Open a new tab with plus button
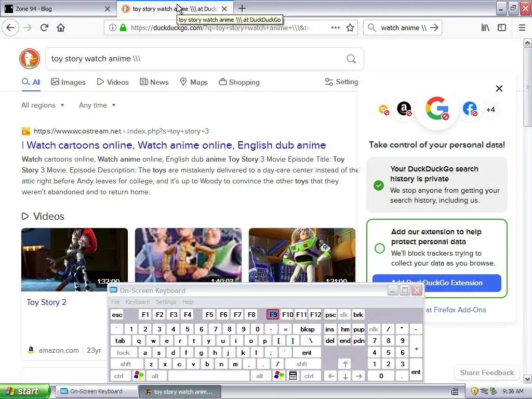Viewport: 532px width, 399px height. pos(242,8)
